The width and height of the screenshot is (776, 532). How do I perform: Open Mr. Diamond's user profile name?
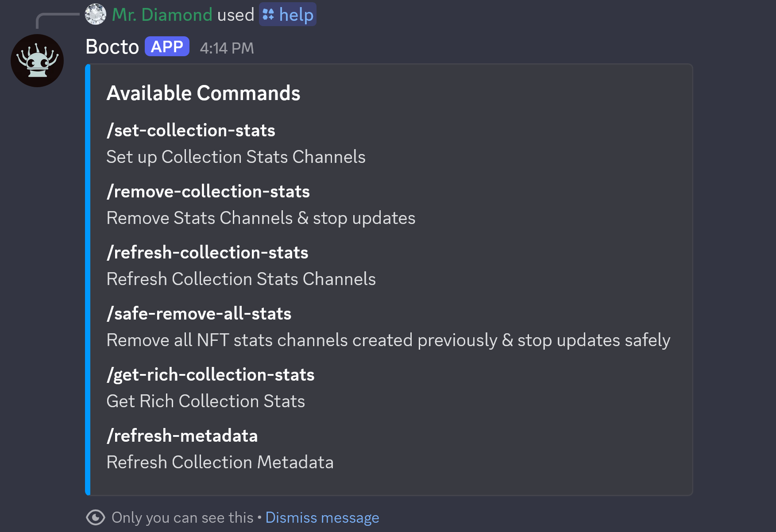click(162, 15)
